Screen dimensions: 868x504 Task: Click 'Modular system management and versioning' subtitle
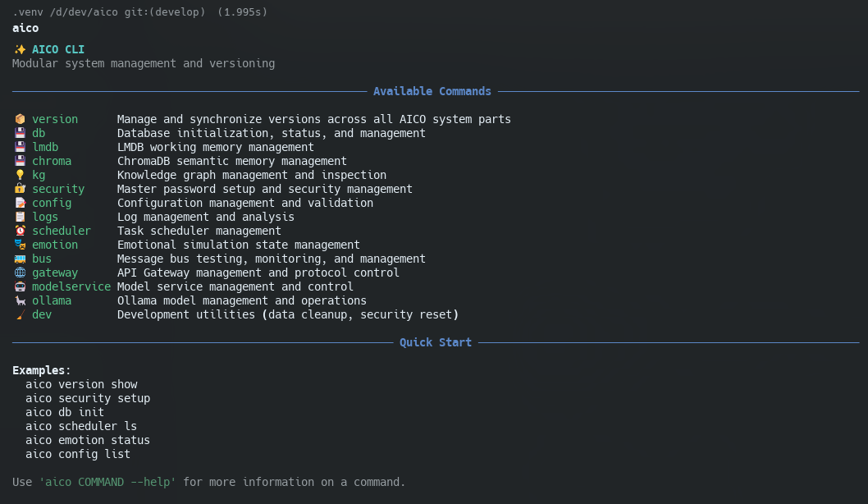coord(144,63)
